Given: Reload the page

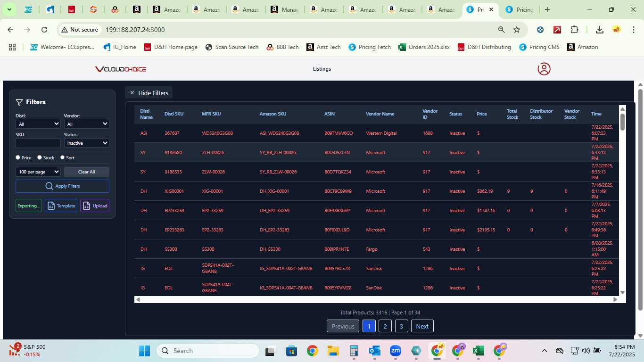Looking at the screenshot, I should 44,30.
